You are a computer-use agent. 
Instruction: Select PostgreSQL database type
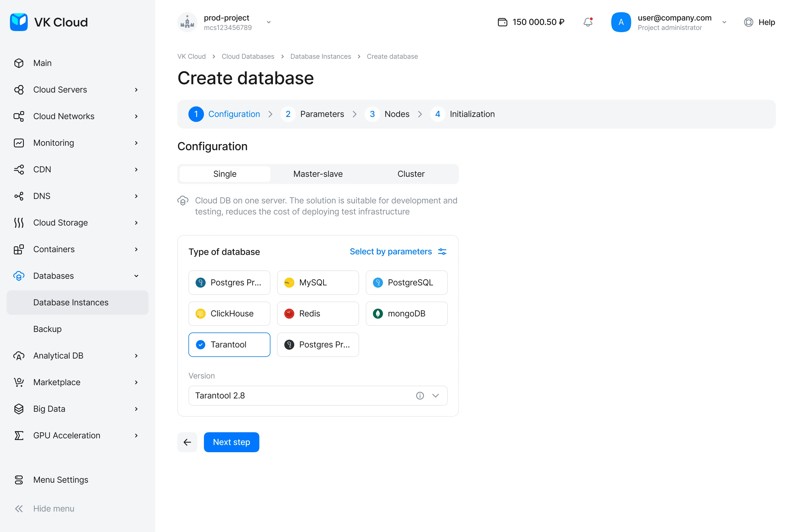406,283
